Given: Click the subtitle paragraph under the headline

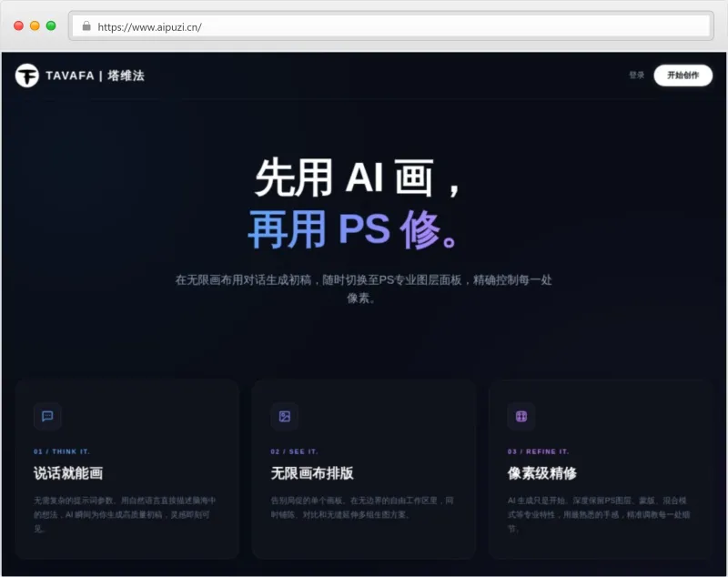Looking at the screenshot, I should pyautogui.click(x=363, y=288).
